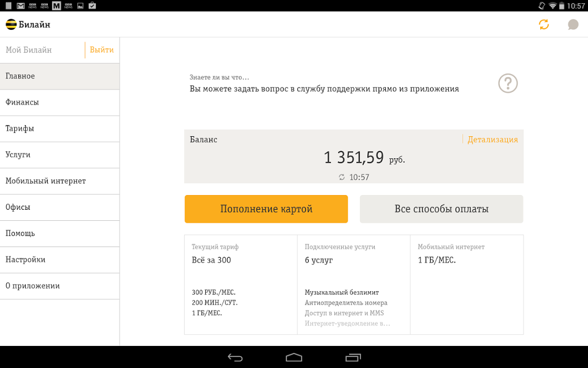
Task: Tap the Wi-Fi status icon
Action: [553, 6]
